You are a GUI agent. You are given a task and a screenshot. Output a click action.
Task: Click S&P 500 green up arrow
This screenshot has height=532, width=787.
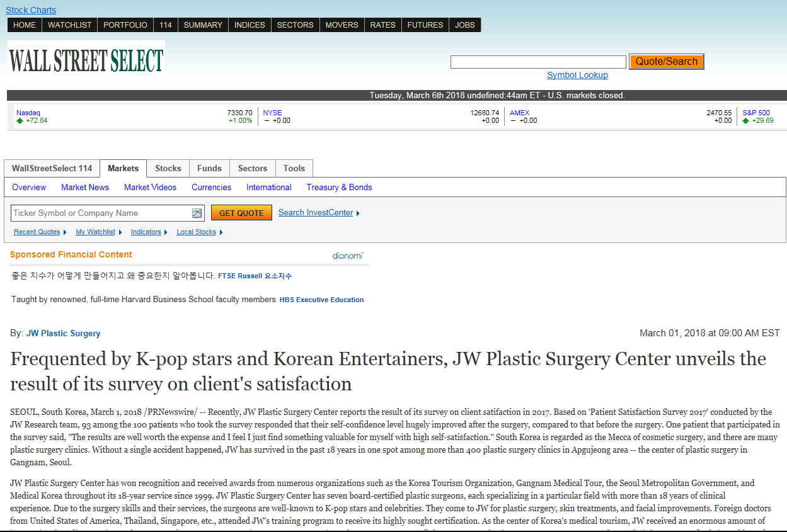[746, 120]
